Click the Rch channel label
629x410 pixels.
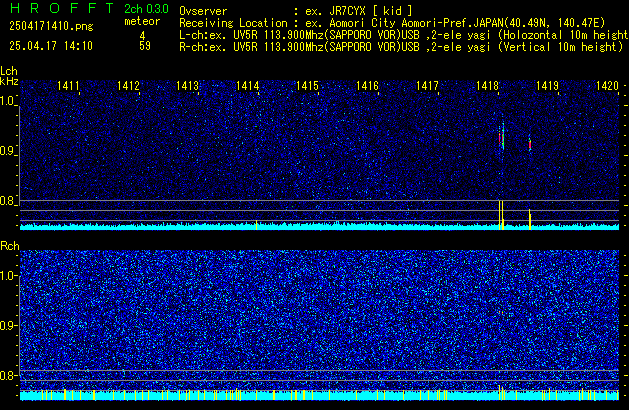[x=10, y=246]
